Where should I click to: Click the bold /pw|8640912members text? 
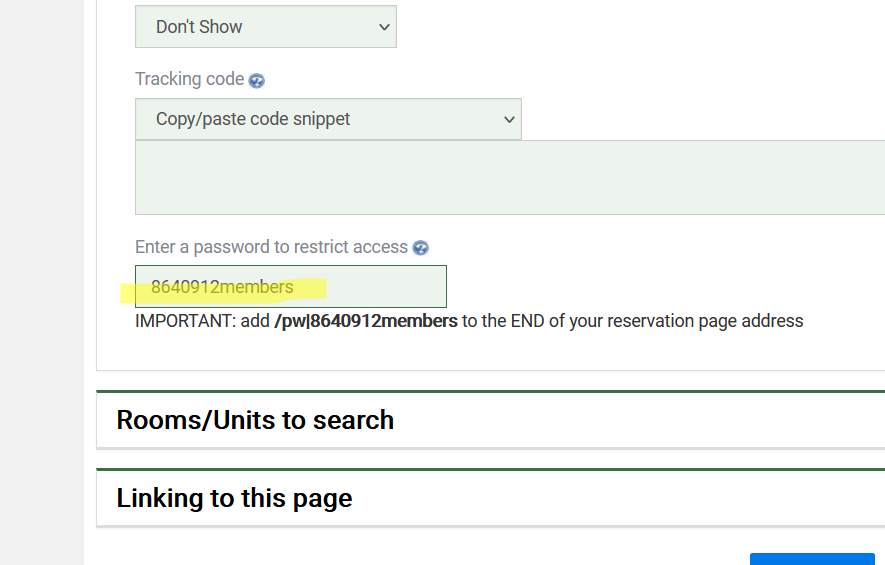[x=365, y=321]
